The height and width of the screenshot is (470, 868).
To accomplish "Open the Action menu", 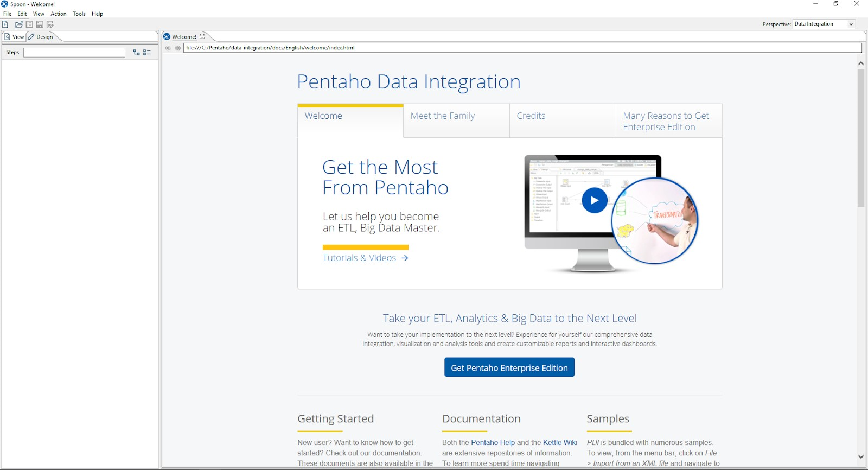I will [59, 14].
